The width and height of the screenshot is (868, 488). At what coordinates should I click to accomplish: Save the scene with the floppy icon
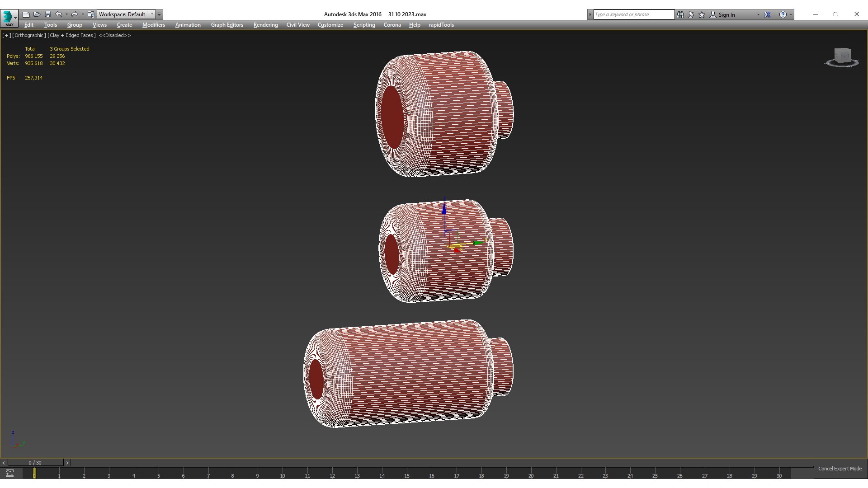tap(48, 14)
